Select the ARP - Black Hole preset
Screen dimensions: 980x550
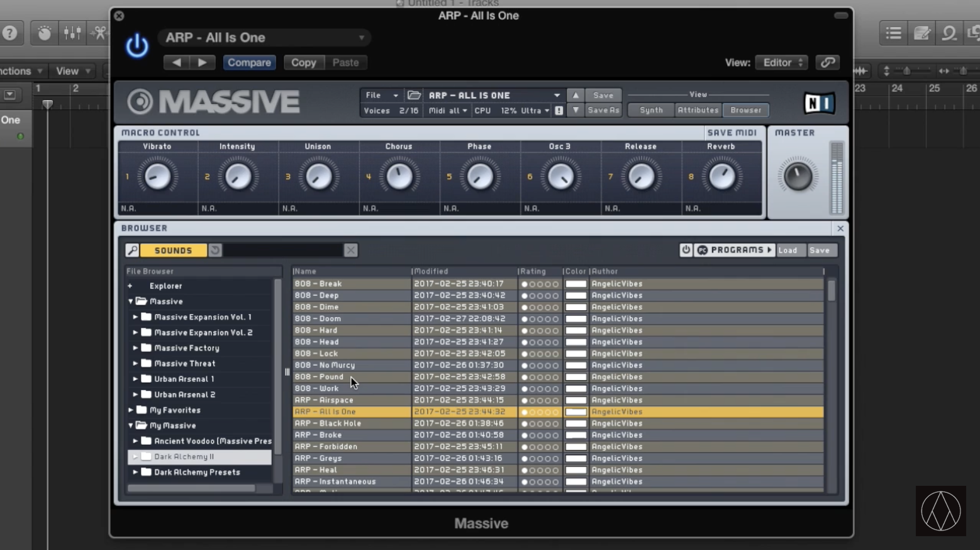pyautogui.click(x=328, y=424)
